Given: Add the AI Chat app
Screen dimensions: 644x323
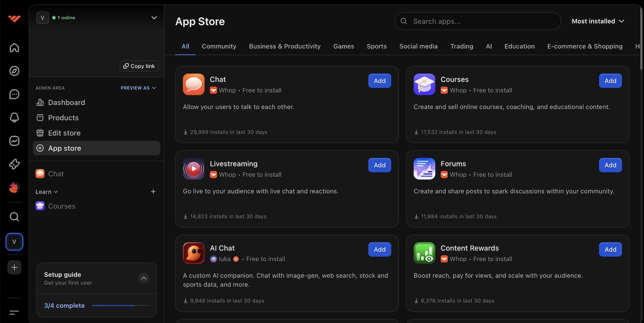Looking at the screenshot, I should (380, 250).
